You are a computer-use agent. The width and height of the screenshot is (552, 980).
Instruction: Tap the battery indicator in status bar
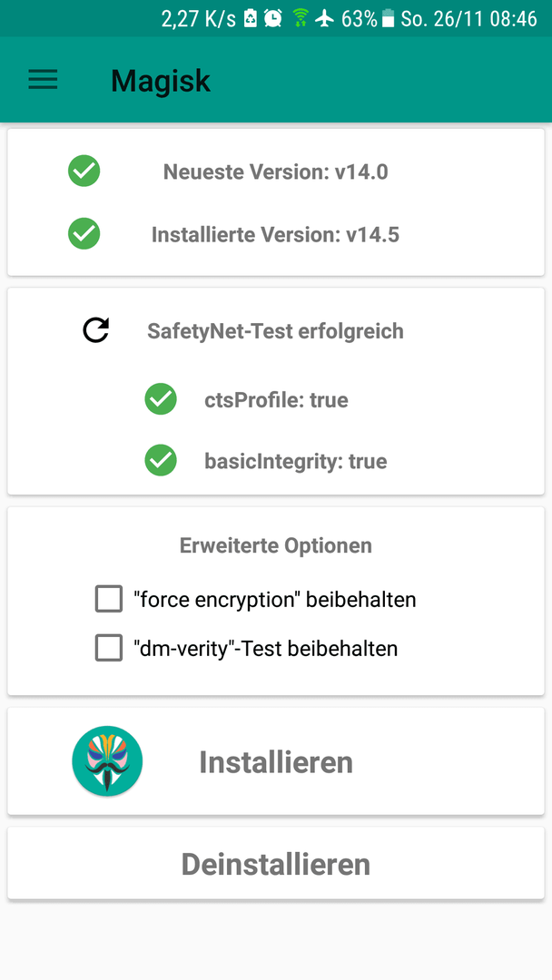click(x=388, y=19)
